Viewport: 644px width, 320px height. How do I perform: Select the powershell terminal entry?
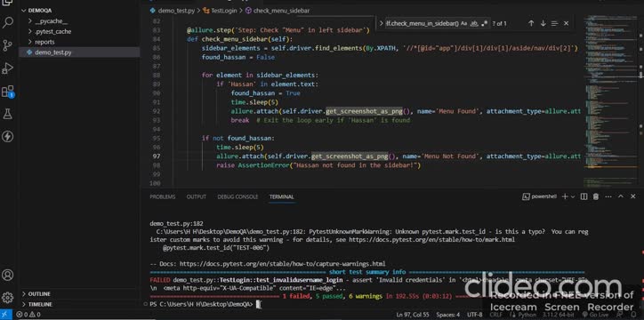tap(539, 196)
